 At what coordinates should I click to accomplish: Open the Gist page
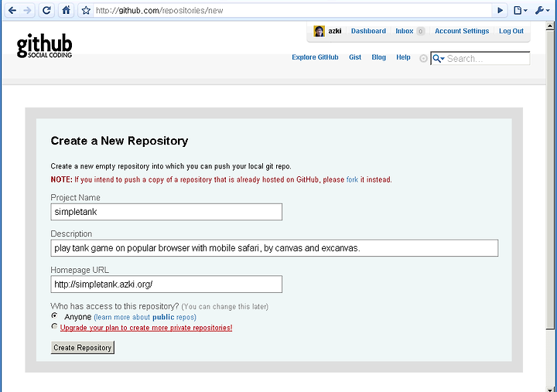(355, 57)
